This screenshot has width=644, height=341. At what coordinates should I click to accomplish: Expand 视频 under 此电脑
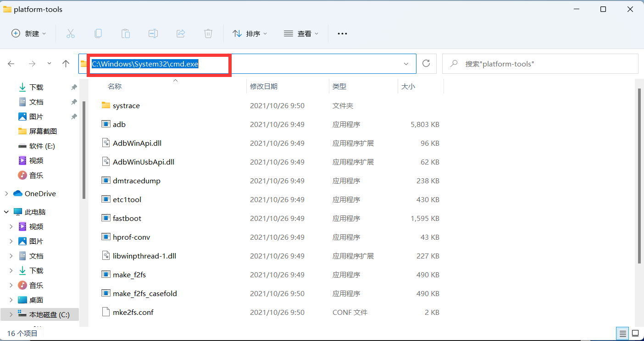(11, 226)
